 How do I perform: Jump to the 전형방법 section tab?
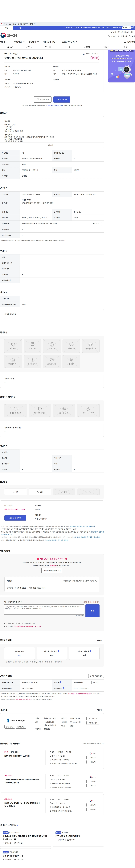(x=87, y=47)
